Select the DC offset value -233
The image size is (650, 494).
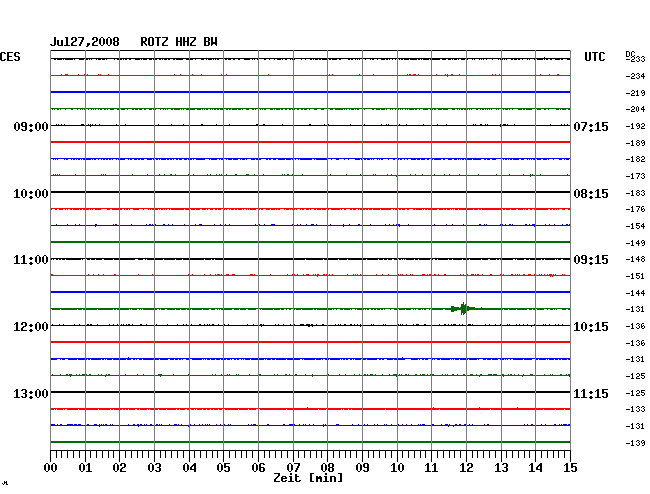635,59
